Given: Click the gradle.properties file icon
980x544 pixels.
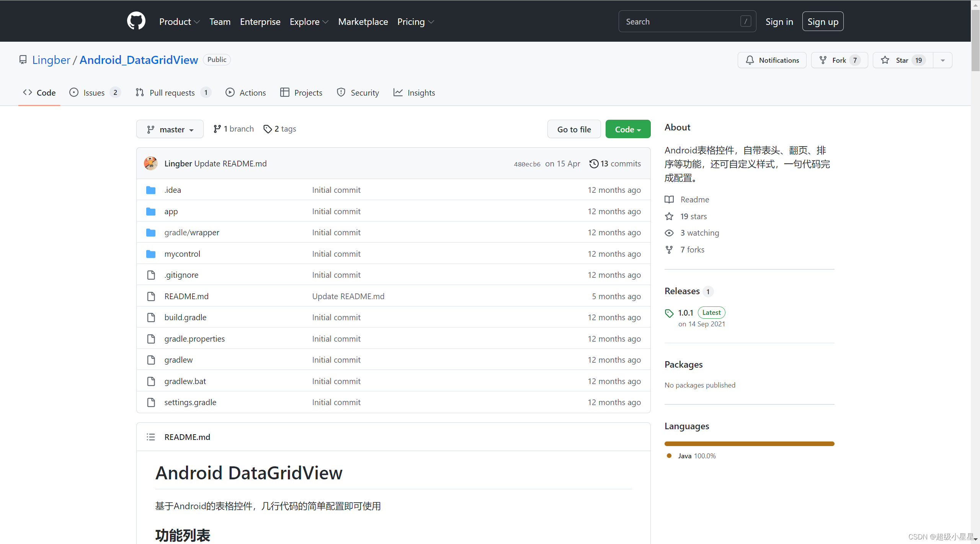Looking at the screenshot, I should (x=151, y=339).
